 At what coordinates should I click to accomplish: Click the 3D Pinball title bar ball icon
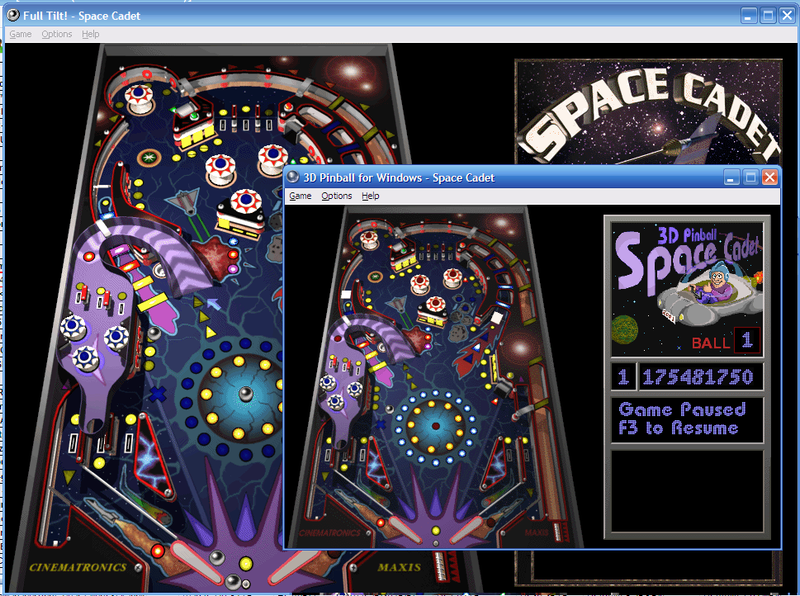(x=293, y=177)
